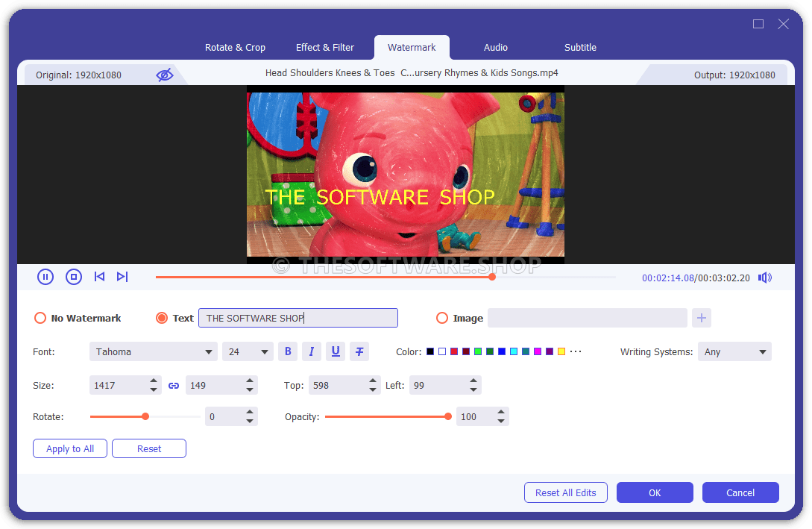Viewport: 812px width, 529px height.
Task: Pick the blue color swatch
Action: pyautogui.click(x=501, y=351)
